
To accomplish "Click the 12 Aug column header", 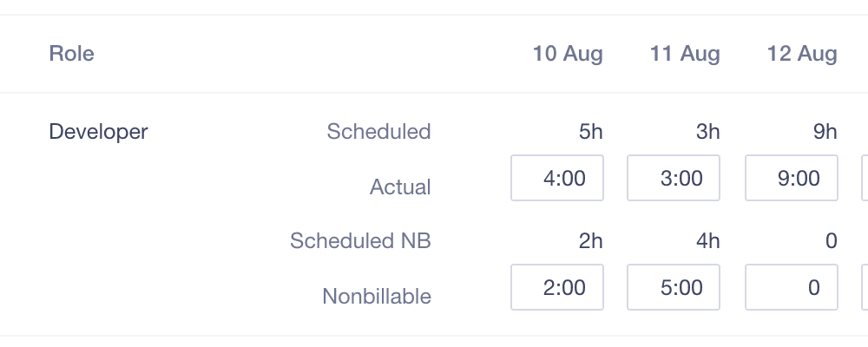I will (802, 54).
